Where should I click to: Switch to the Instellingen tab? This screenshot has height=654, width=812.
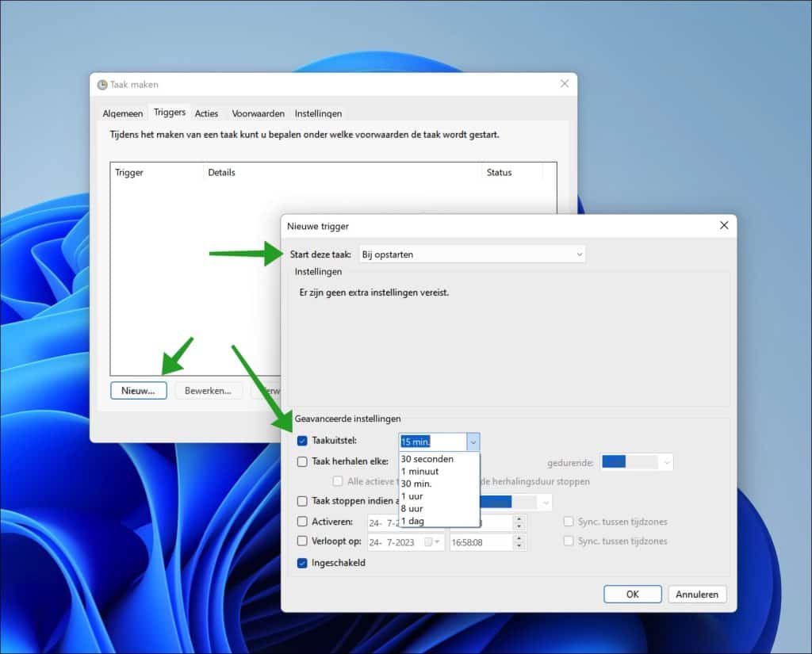point(318,113)
